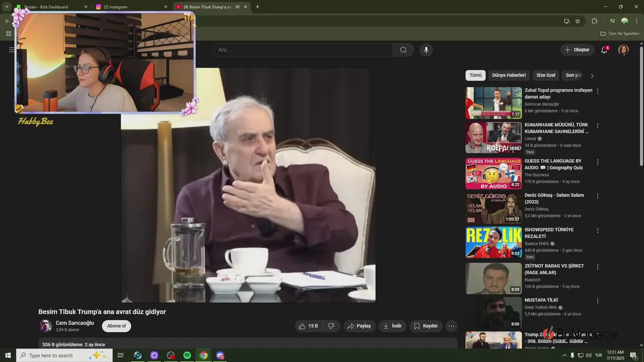This screenshot has height=362, width=644.
Task: Click the YouTube search magnifier button
Action: click(404, 50)
